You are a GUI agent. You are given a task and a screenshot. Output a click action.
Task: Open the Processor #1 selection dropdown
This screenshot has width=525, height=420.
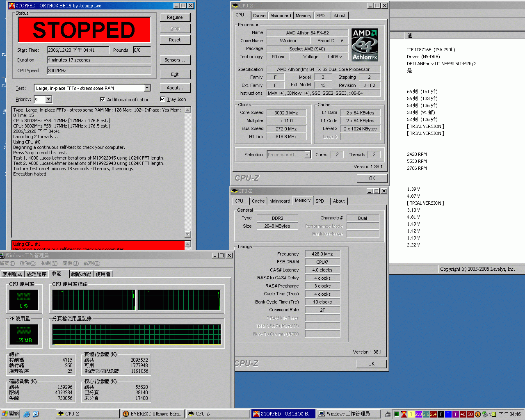click(308, 155)
